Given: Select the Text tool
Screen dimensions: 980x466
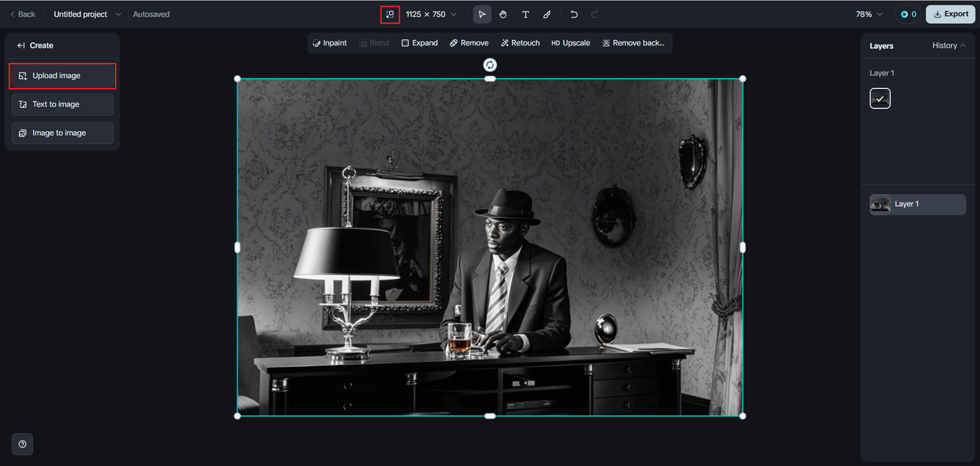Looking at the screenshot, I should pyautogui.click(x=525, y=15).
